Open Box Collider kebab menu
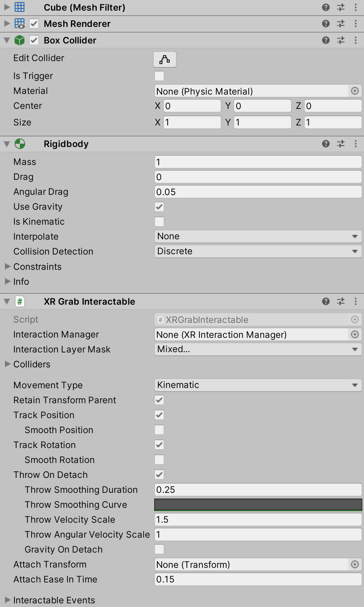The image size is (364, 607). [x=356, y=40]
